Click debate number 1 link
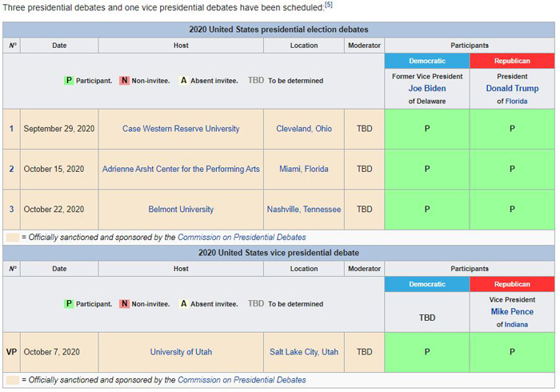 pos(11,129)
